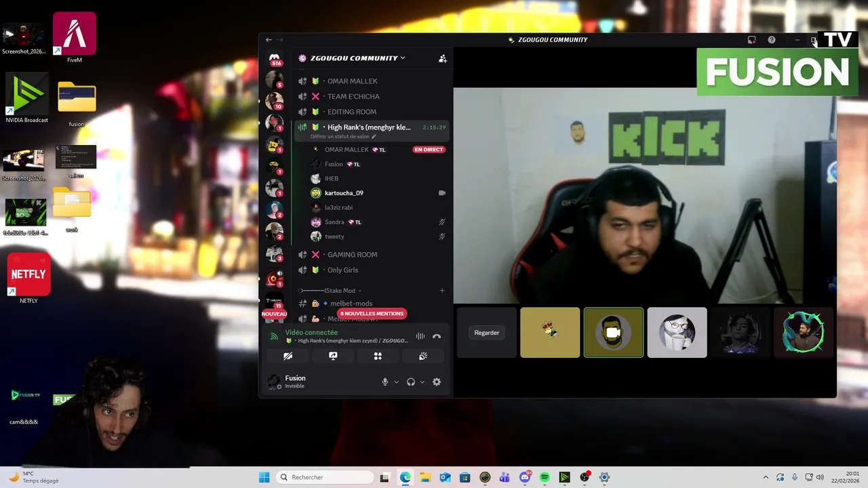This screenshot has width=868, height=488.
Task: Open the Discord help question mark icon
Action: click(772, 40)
